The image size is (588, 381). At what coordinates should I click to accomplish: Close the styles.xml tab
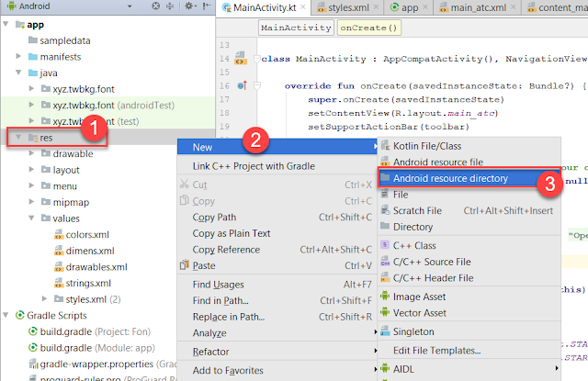(376, 6)
